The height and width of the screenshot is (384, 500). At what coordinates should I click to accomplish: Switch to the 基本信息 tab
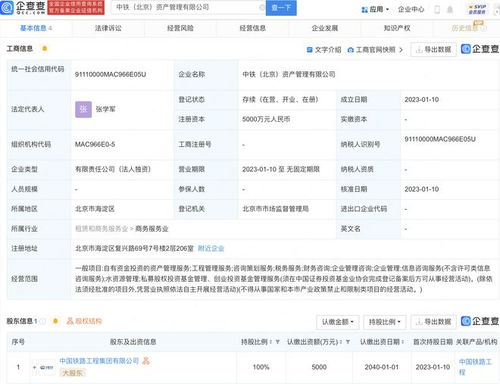[36, 28]
